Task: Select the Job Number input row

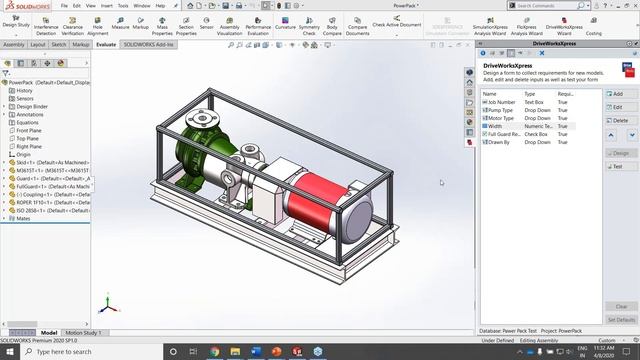Action: pos(528,102)
